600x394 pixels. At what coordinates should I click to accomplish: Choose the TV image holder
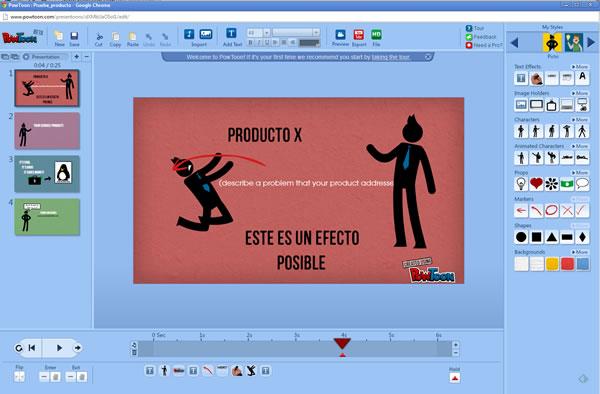tap(551, 105)
